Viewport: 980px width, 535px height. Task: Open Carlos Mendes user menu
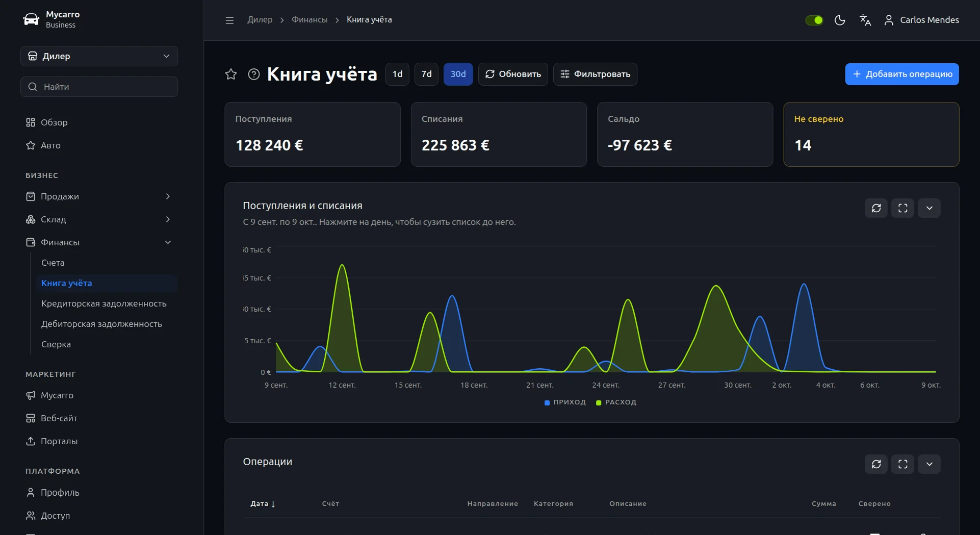click(x=921, y=20)
